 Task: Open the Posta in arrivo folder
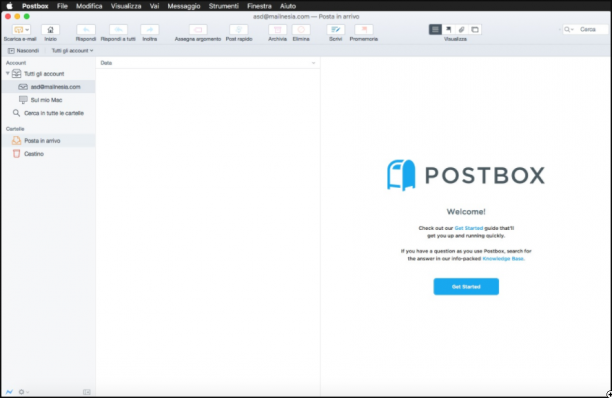pos(48,140)
